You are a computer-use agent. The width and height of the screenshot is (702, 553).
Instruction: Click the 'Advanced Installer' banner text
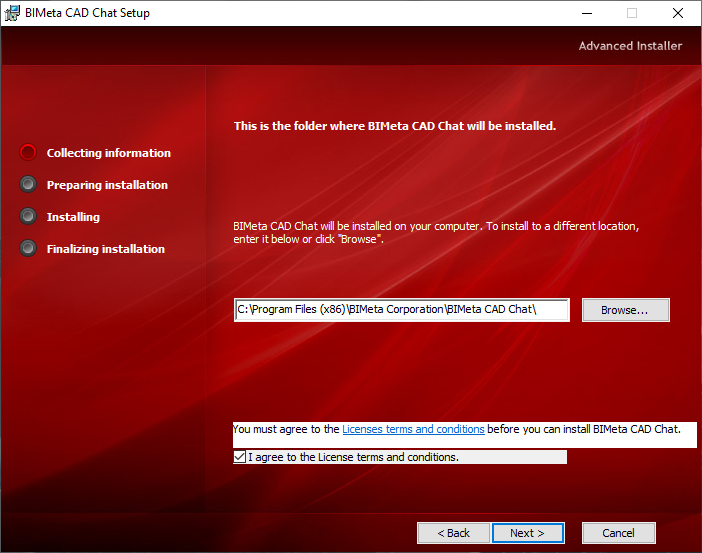630,46
